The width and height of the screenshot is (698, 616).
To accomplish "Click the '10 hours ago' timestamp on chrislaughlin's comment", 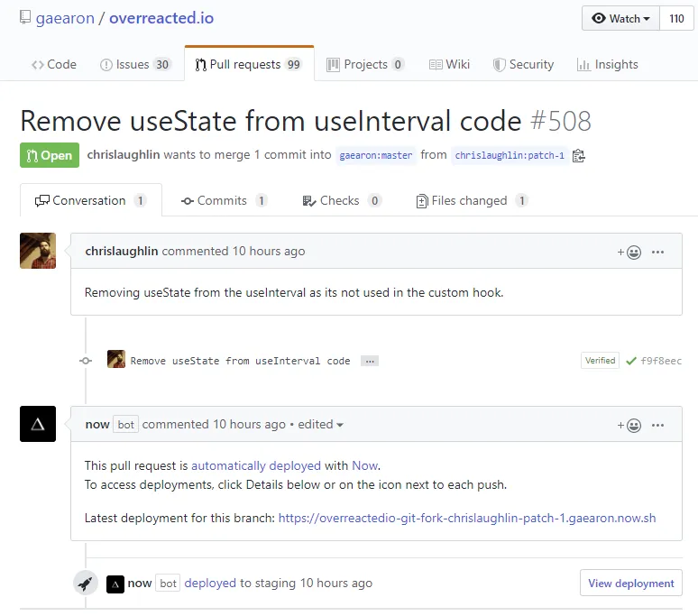I will point(269,251).
